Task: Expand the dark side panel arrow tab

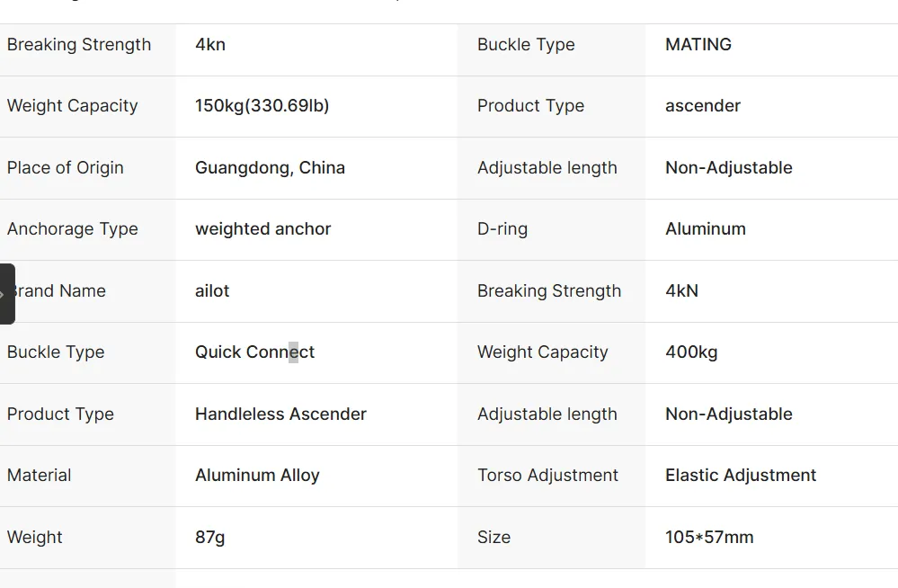Action: pos(6,294)
